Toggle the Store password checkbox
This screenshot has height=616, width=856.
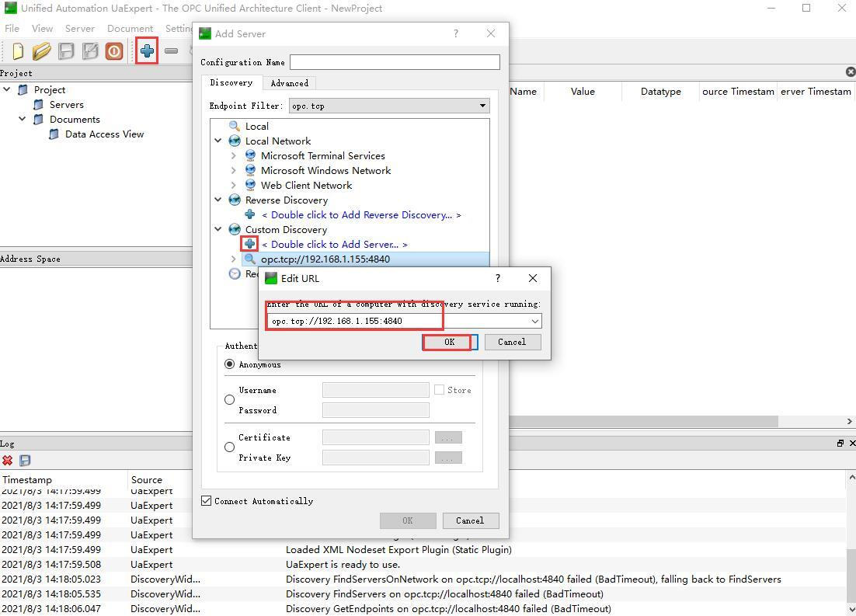tap(439, 390)
